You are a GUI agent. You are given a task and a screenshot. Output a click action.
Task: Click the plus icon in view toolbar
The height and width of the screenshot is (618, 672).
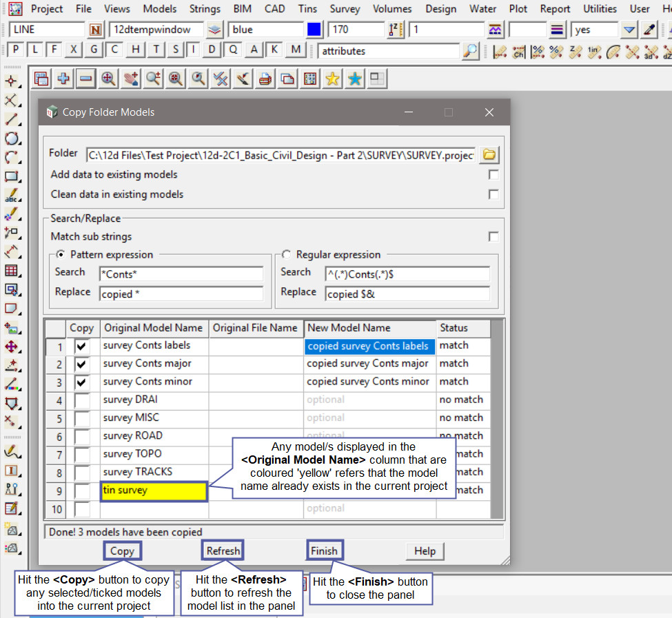click(x=63, y=79)
